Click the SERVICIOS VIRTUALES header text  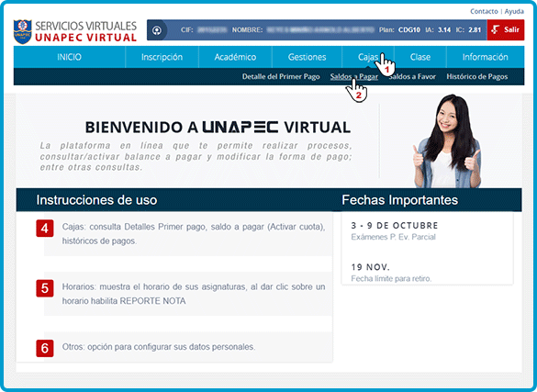pos(86,26)
